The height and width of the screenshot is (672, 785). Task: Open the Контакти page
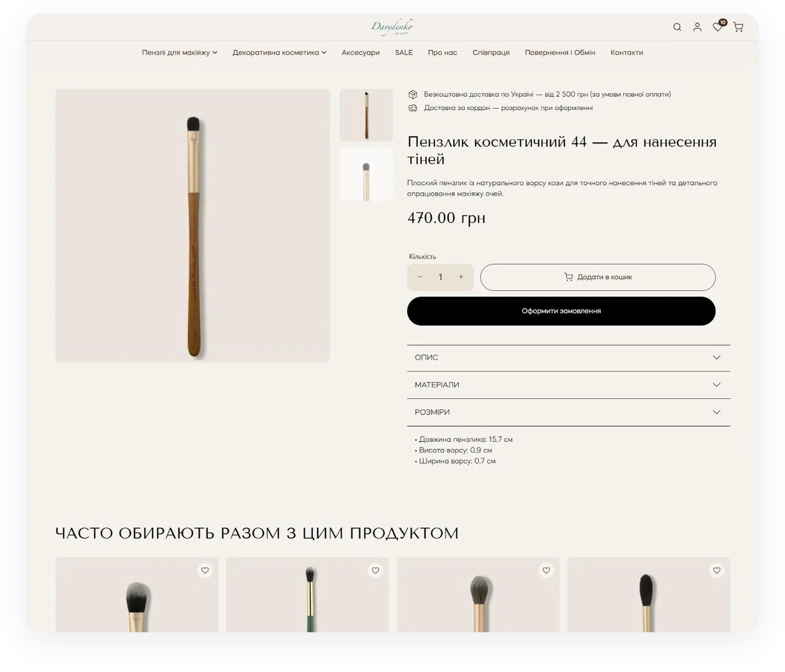626,52
